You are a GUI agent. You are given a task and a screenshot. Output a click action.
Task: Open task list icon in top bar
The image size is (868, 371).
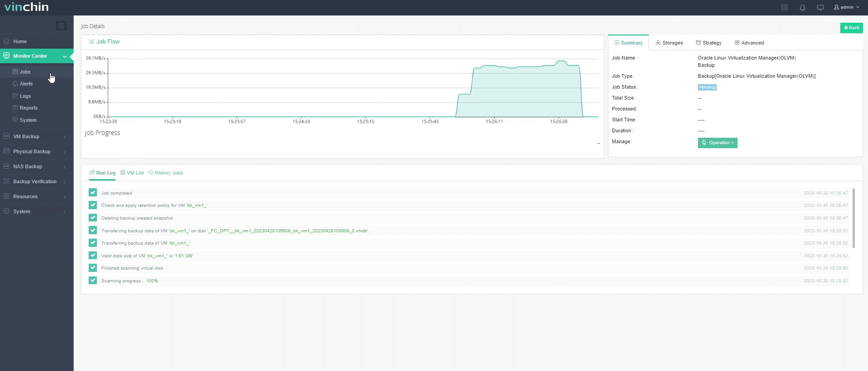pyautogui.click(x=784, y=7)
